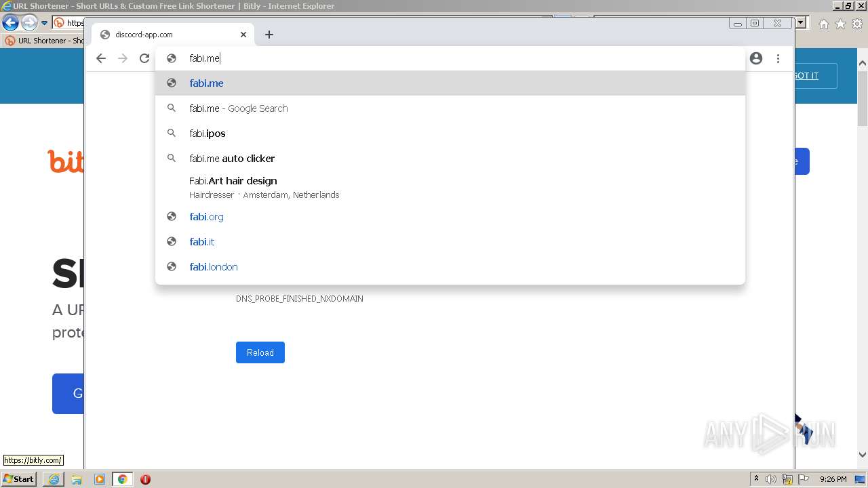The image size is (868, 488).
Task: Click the blue Reload button
Action: click(260, 352)
